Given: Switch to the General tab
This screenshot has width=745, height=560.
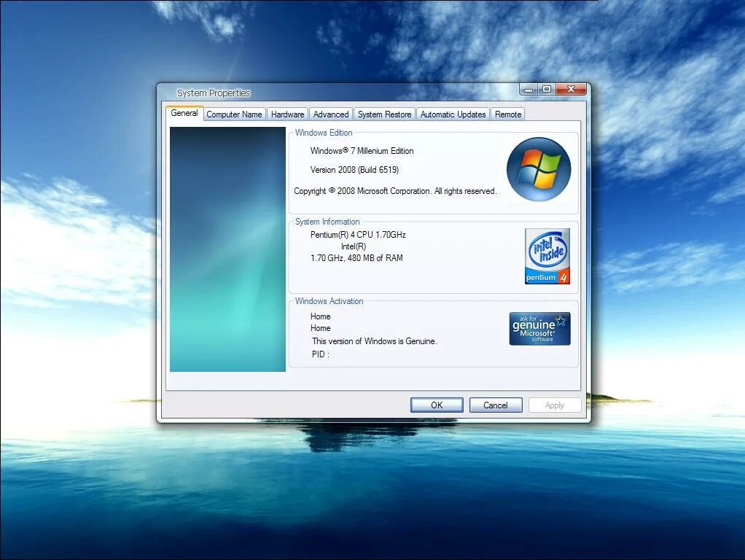Looking at the screenshot, I should tap(184, 113).
